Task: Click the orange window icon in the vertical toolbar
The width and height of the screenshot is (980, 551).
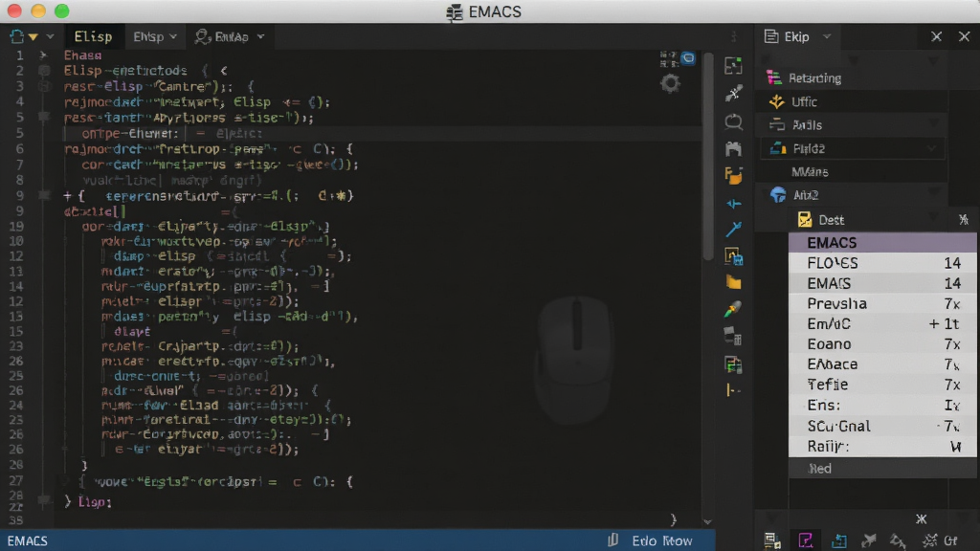Action: pos(734,256)
